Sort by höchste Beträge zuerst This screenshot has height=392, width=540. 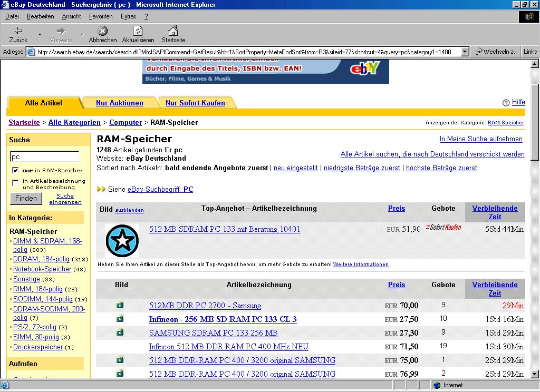click(x=441, y=168)
